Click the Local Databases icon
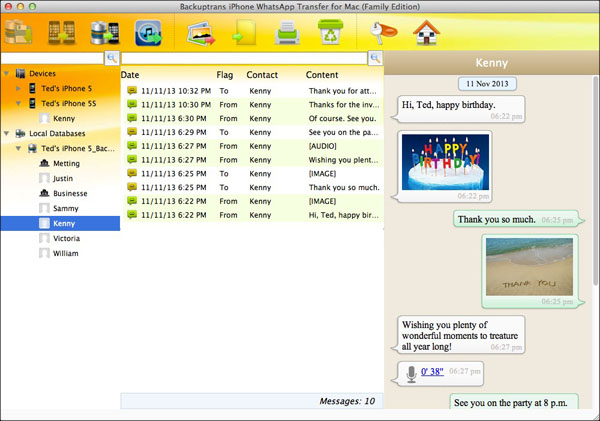Screen dimensions: 600x421 [x=20, y=133]
